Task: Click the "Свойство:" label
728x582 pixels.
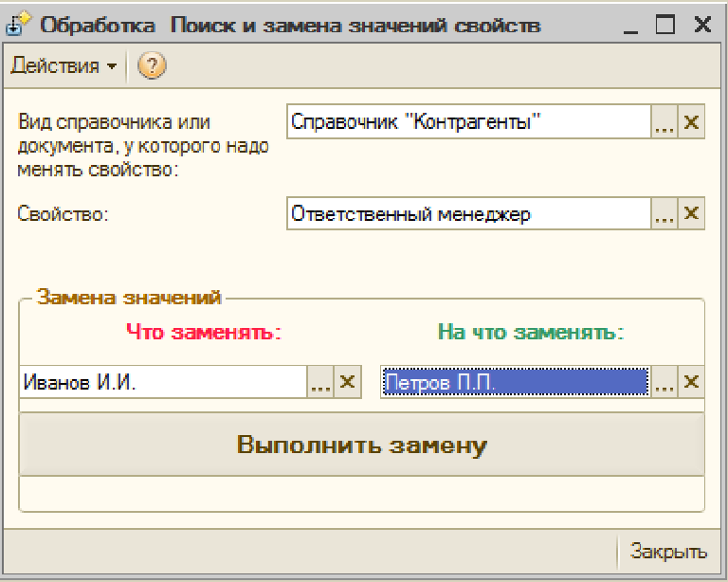Action: [63, 214]
